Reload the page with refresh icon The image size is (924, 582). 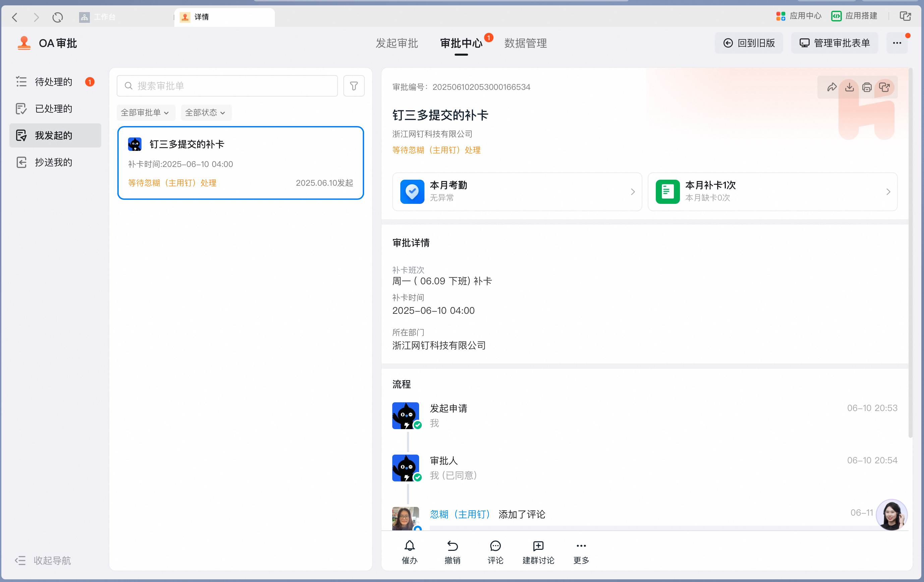click(58, 17)
